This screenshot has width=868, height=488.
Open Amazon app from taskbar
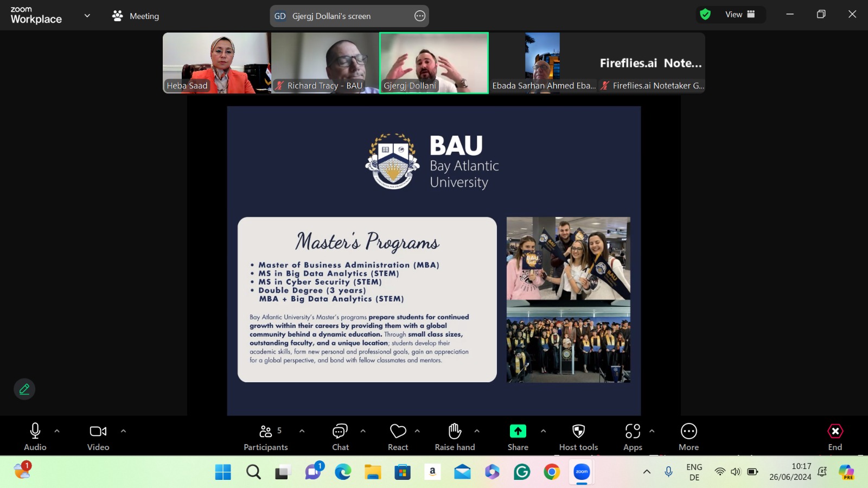pyautogui.click(x=432, y=472)
